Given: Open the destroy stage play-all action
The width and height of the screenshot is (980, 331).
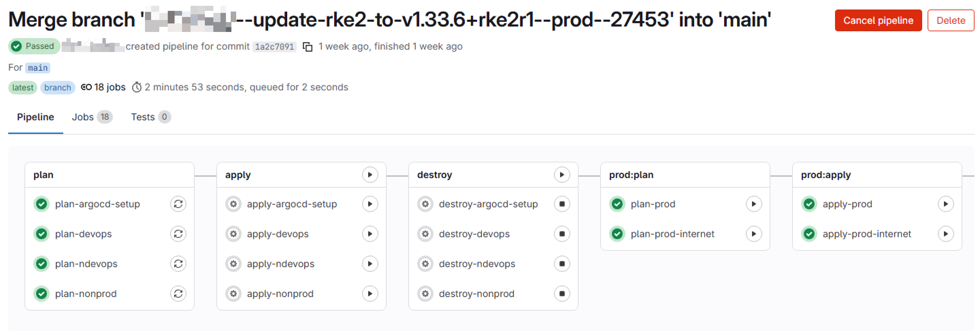Looking at the screenshot, I should coord(562,174).
